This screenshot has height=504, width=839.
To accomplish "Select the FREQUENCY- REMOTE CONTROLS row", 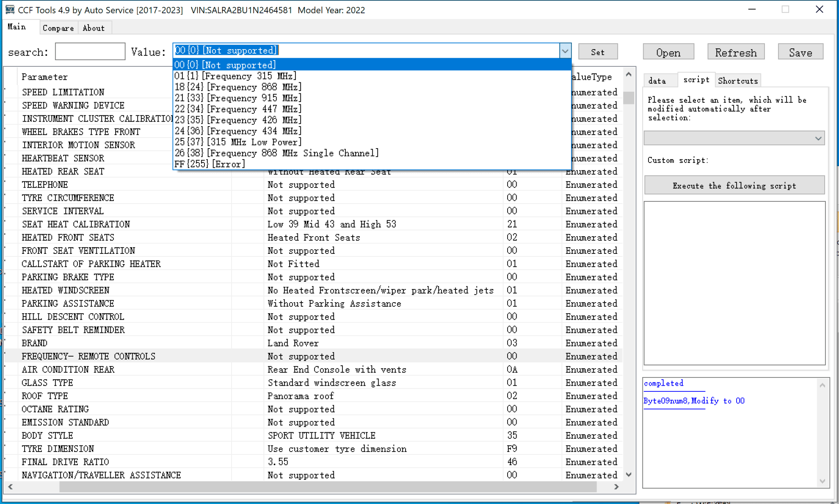I will [88, 356].
